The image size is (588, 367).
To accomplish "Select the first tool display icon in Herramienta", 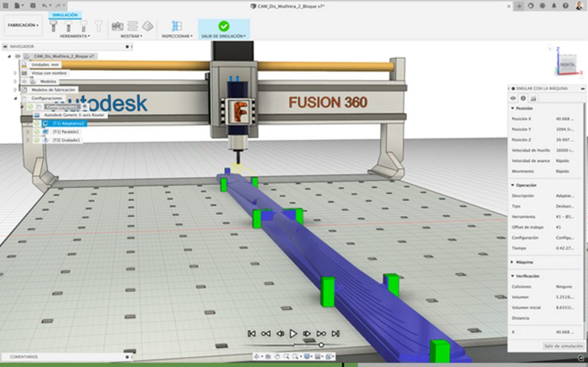I will tap(53, 26).
